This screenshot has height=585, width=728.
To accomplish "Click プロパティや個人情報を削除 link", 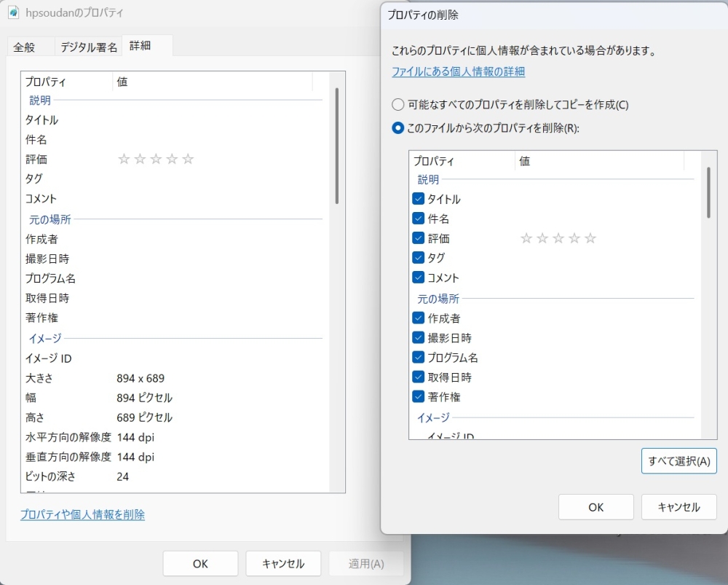I will point(82,514).
